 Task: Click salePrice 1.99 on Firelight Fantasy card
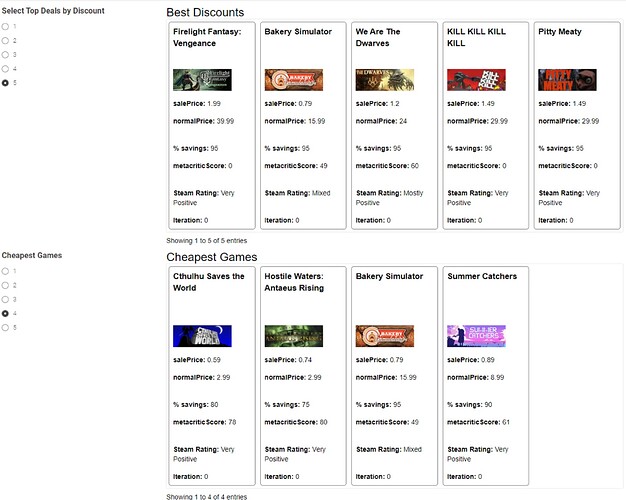pyautogui.click(x=197, y=103)
